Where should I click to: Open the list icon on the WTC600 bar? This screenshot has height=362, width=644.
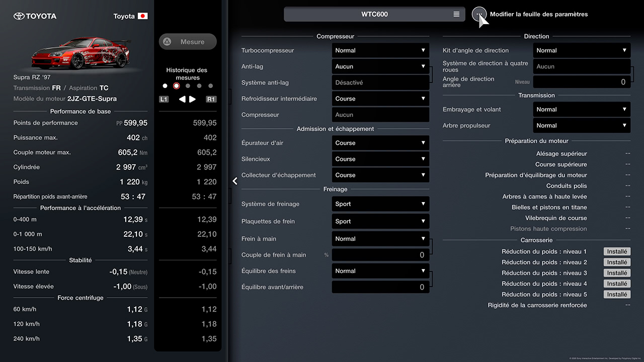pyautogui.click(x=456, y=14)
